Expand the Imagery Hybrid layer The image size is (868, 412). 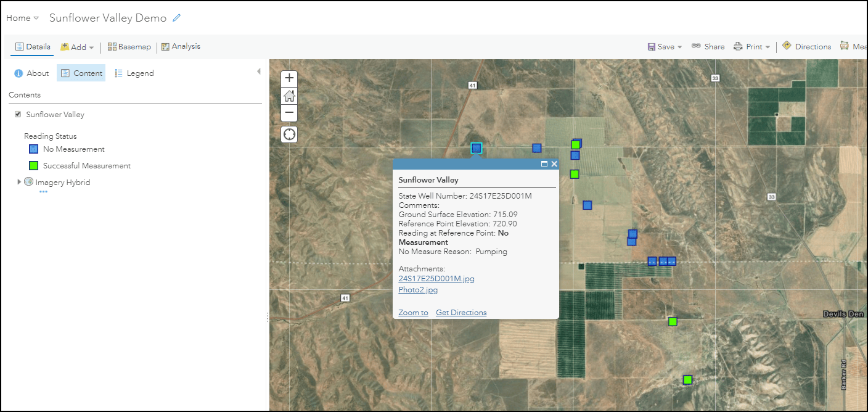tap(19, 181)
